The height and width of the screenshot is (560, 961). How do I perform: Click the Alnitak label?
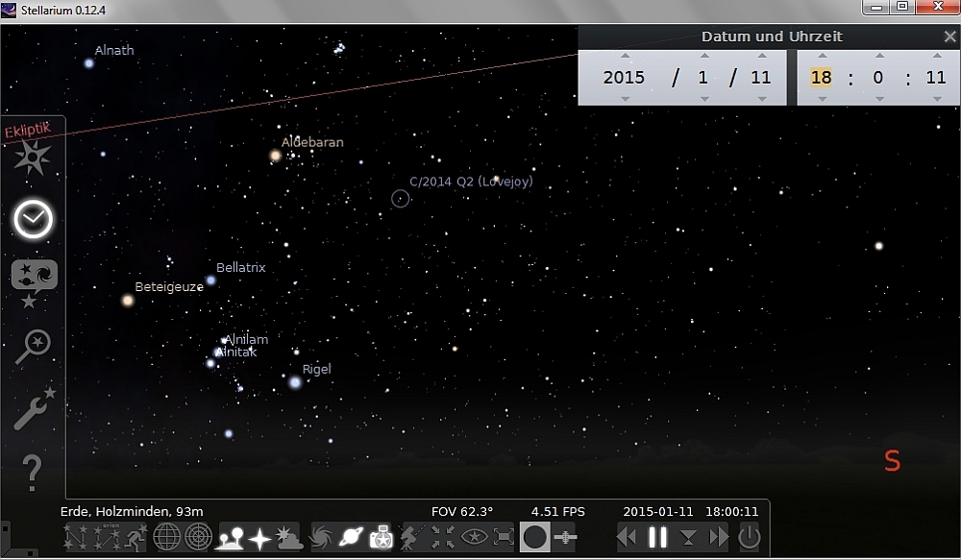[x=236, y=352]
